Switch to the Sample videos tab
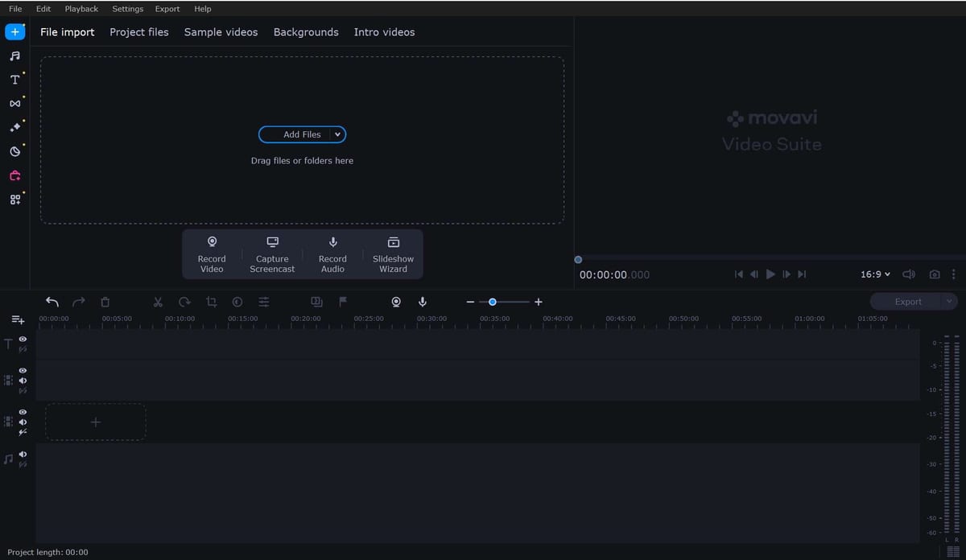 tap(221, 32)
